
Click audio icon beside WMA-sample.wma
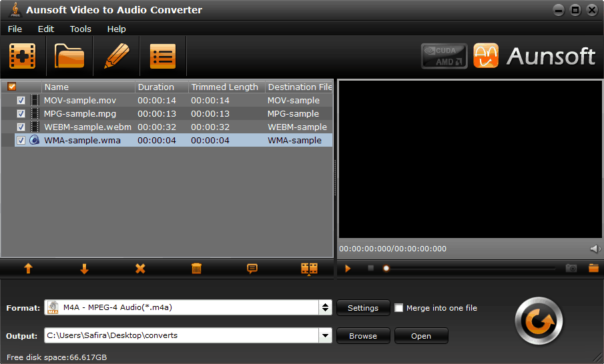pyautogui.click(x=34, y=140)
